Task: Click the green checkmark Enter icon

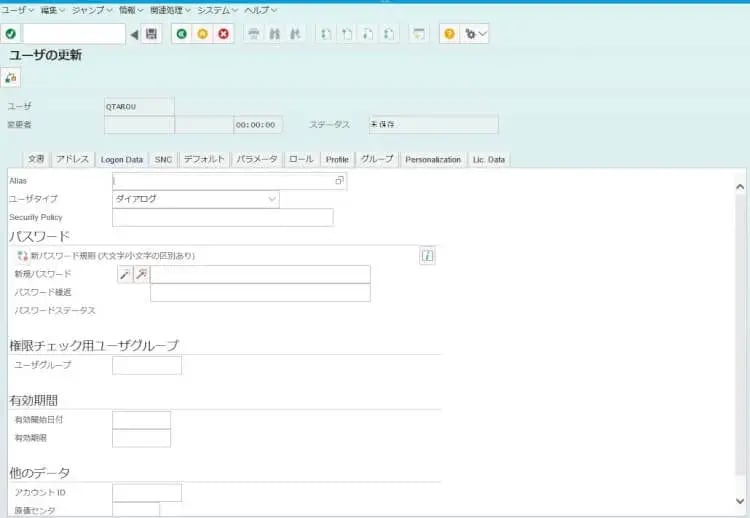Action: pyautogui.click(x=10, y=34)
